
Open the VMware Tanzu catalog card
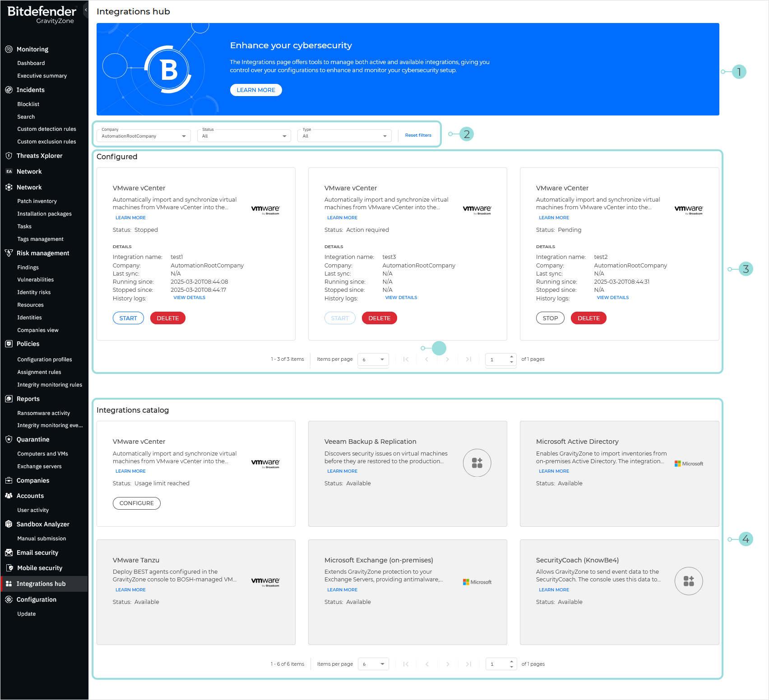(196, 592)
